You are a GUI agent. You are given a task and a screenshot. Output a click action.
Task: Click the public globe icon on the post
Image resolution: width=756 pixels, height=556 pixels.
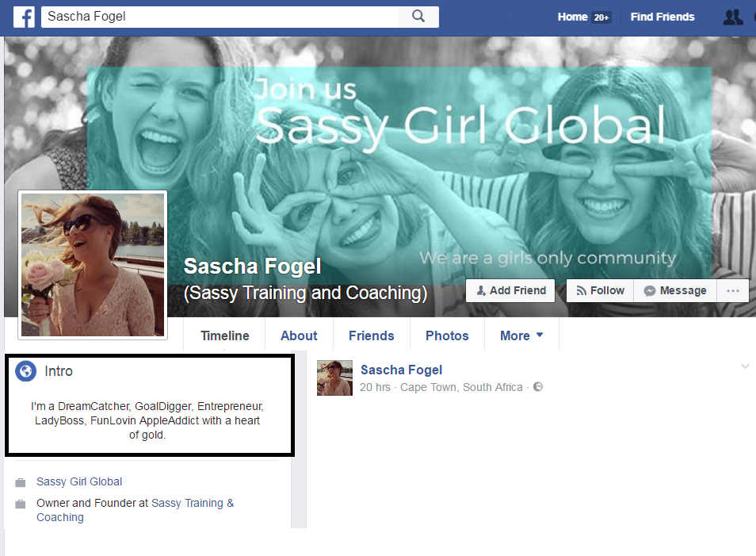(x=538, y=387)
